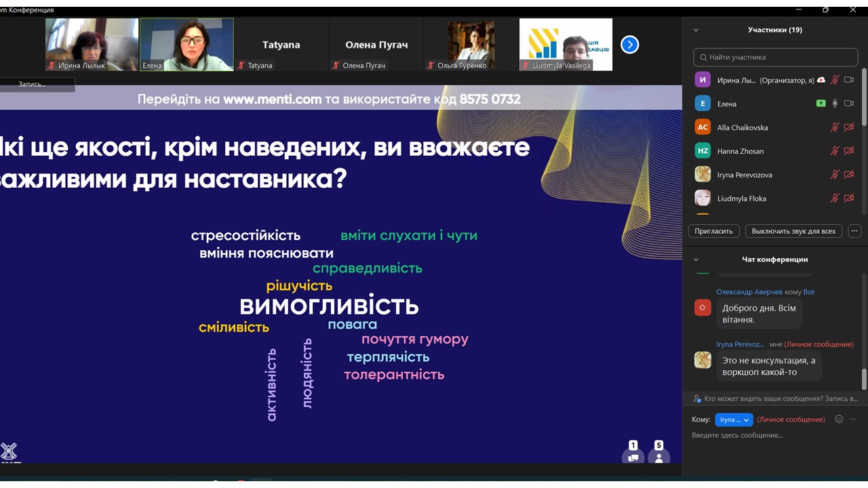Click Выключить звук для всех button

click(x=793, y=231)
